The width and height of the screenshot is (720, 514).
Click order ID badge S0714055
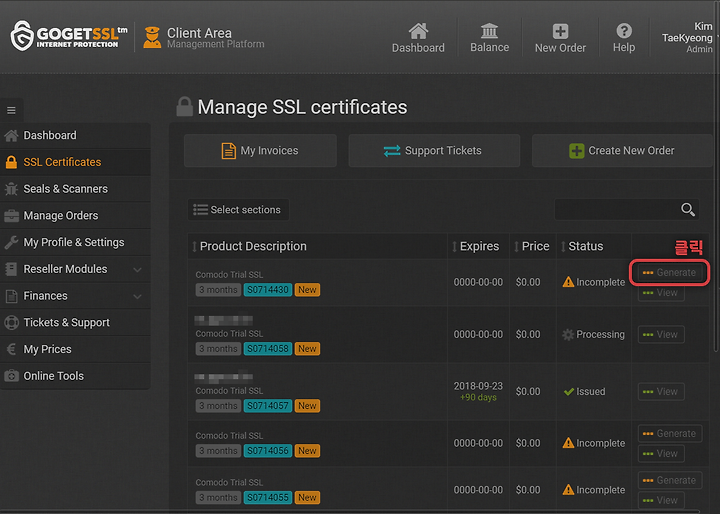tap(268, 497)
